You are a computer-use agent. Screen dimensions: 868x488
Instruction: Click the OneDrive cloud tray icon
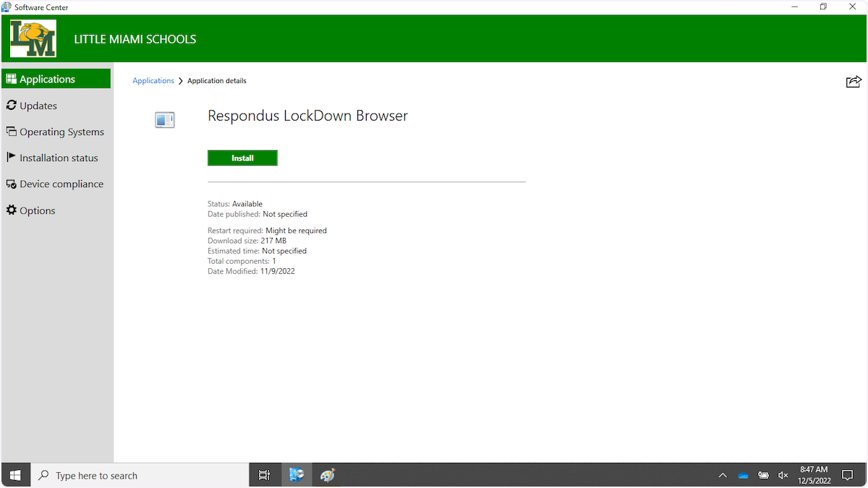tap(743, 475)
